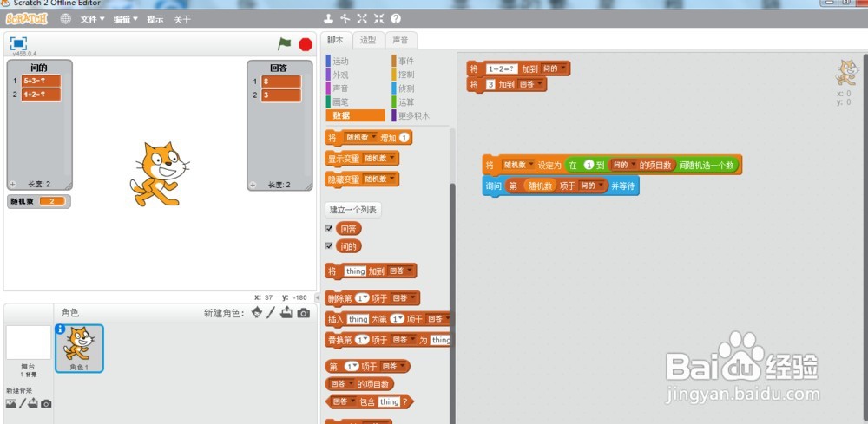Open the 提示 menu
This screenshot has height=424, width=868.
(x=155, y=19)
